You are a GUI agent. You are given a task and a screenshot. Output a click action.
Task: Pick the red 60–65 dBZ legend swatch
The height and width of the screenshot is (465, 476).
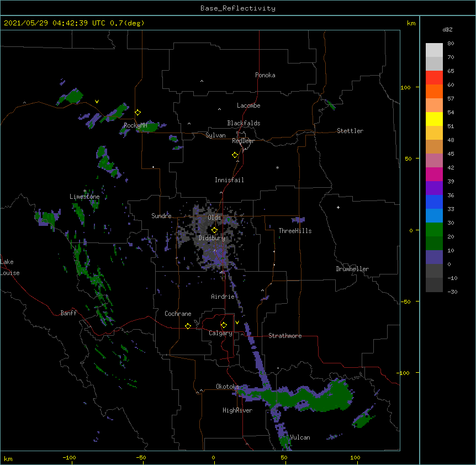point(434,77)
